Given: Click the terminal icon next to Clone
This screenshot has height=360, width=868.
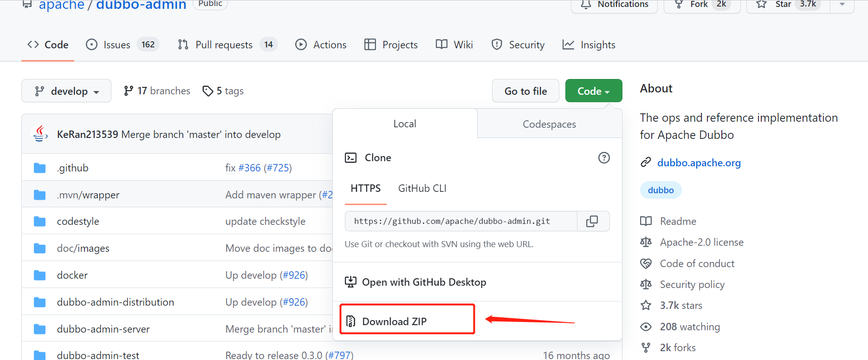Looking at the screenshot, I should point(350,157).
